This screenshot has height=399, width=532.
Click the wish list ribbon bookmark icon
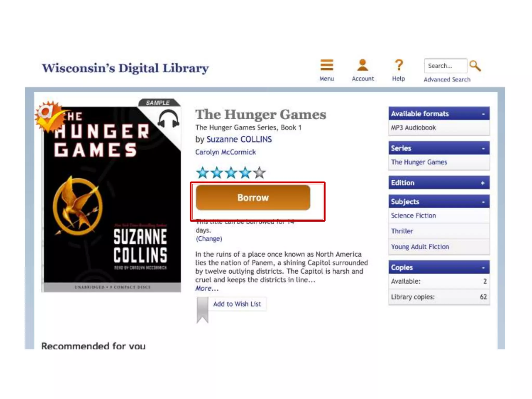pyautogui.click(x=202, y=310)
